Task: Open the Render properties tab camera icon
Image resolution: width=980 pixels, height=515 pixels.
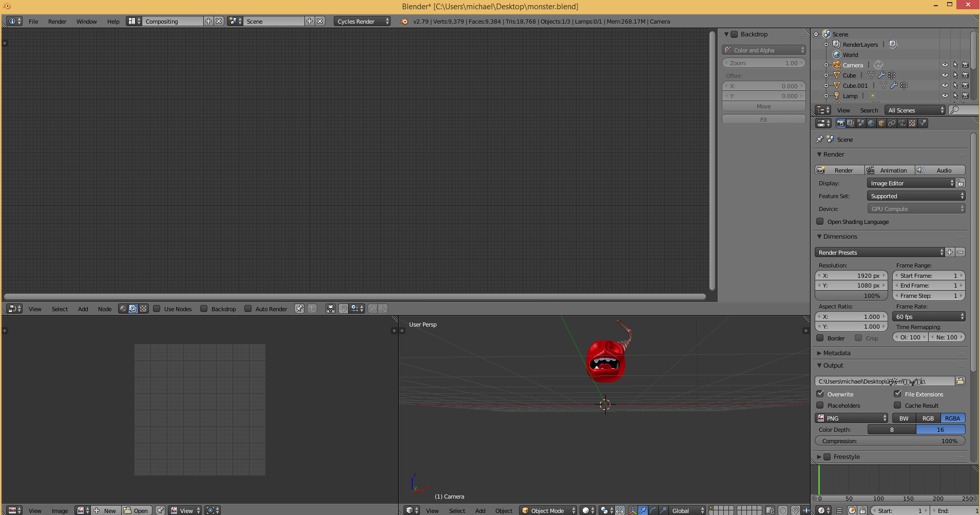Action: point(840,123)
